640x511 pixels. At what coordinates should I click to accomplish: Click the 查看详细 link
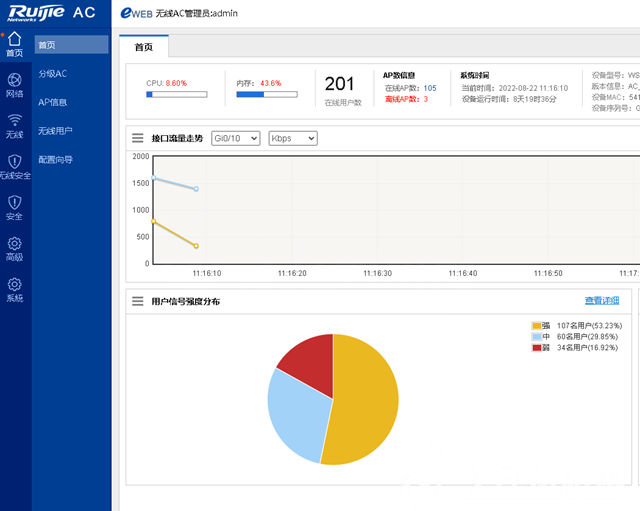(601, 301)
